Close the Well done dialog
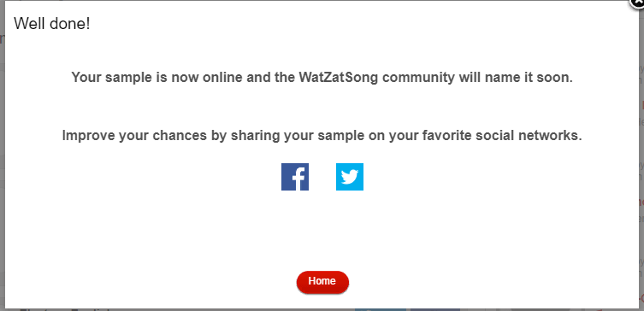Screen dimensions: 644x311 [638, 3]
